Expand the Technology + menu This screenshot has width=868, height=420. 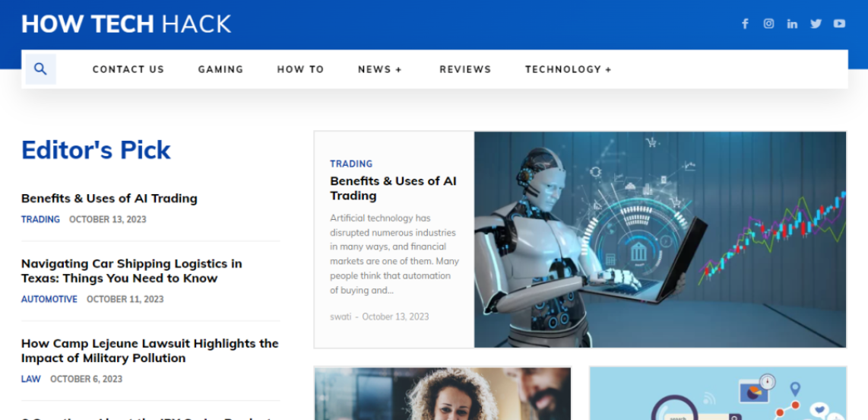tap(569, 69)
